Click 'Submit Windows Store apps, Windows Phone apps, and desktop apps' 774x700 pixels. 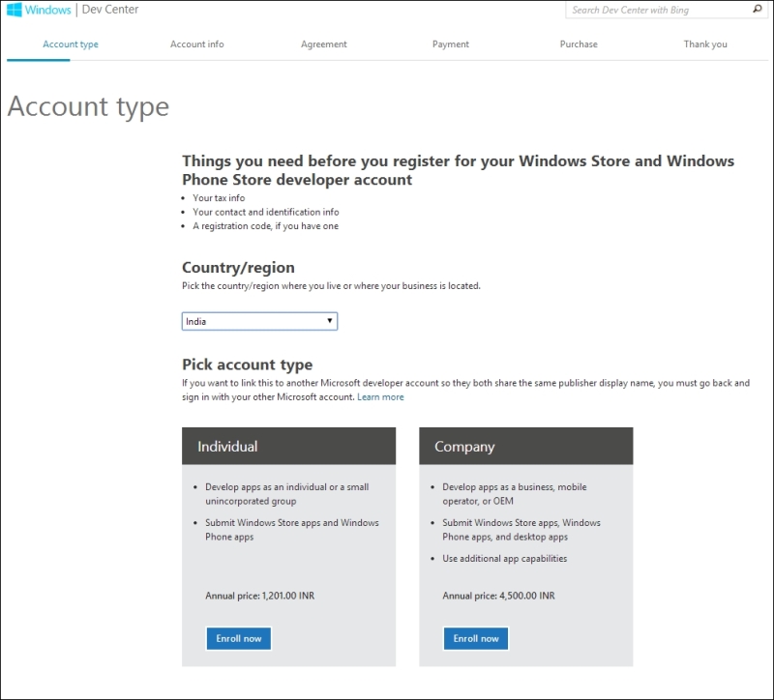tap(521, 530)
